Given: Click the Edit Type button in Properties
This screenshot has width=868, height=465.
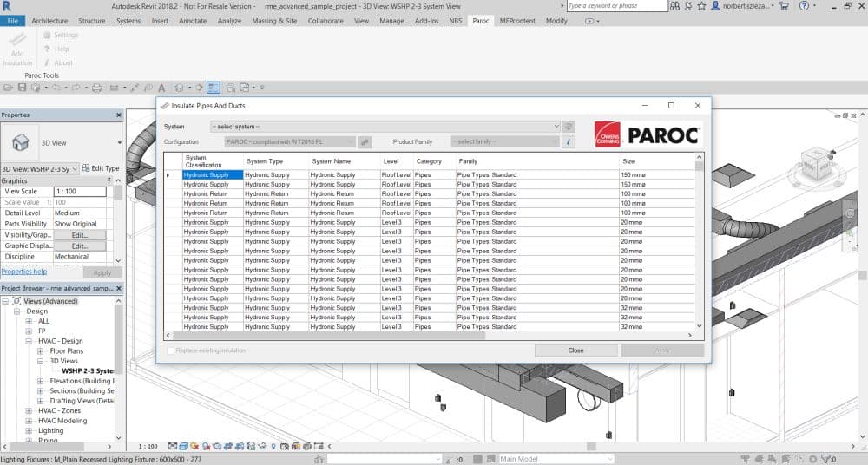Looking at the screenshot, I should pyautogui.click(x=101, y=168).
